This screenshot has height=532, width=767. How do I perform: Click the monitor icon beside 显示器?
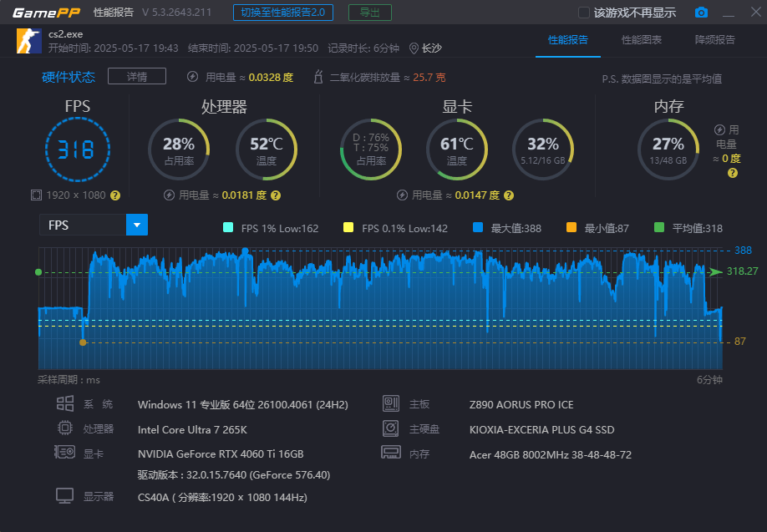[x=64, y=496]
